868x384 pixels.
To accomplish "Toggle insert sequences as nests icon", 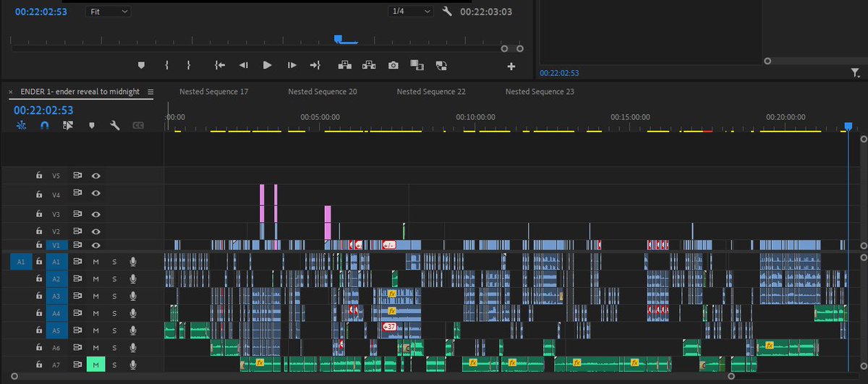I will pyautogui.click(x=21, y=125).
